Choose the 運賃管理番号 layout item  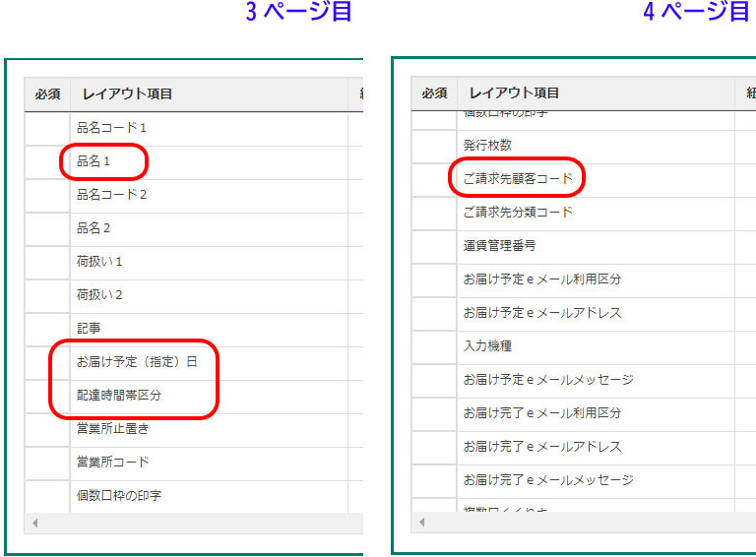click(499, 246)
